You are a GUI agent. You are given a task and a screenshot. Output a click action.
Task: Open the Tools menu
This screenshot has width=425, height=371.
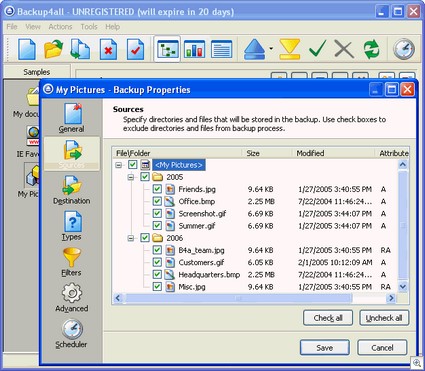(x=89, y=27)
